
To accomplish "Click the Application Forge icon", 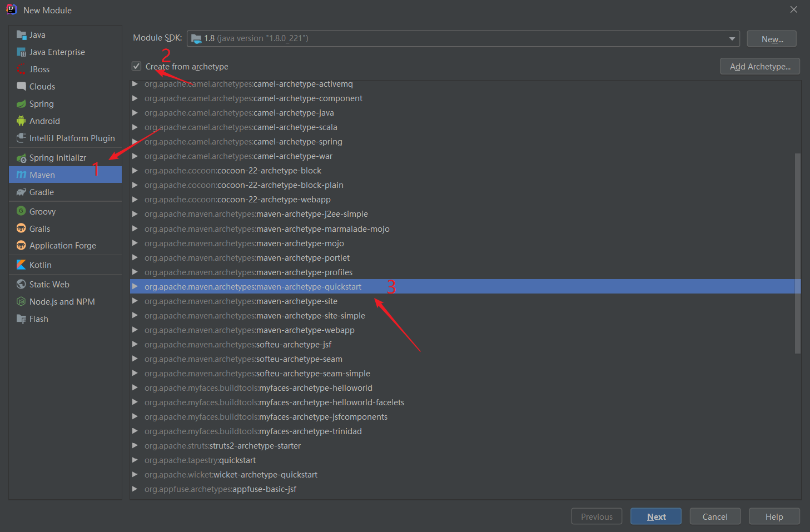I will [21, 246].
